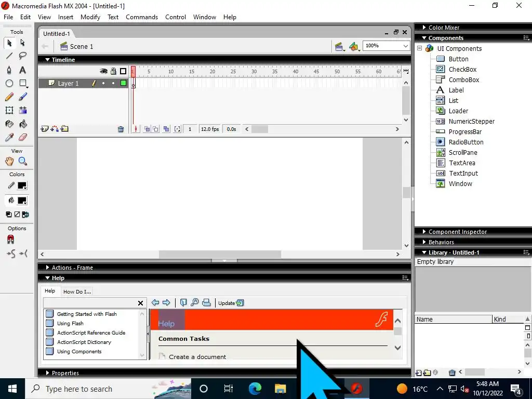Click the Help search magnifier icon

coord(195,303)
